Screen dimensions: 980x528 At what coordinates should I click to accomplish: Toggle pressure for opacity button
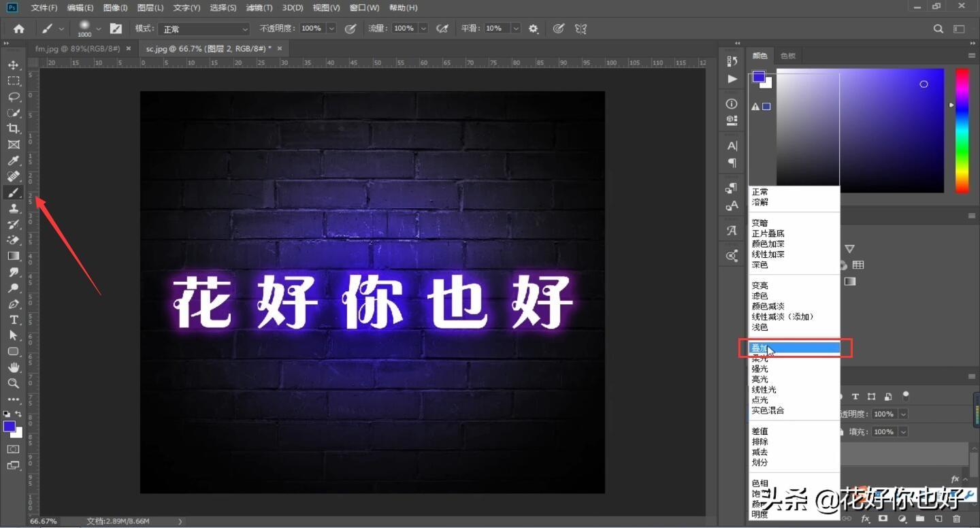click(x=350, y=29)
